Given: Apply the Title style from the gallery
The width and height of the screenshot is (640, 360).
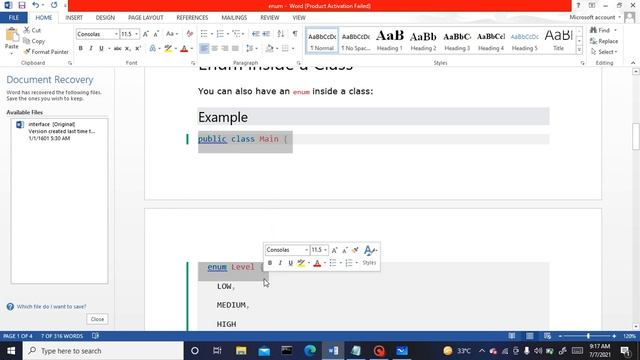Looking at the screenshot, I should [558, 40].
